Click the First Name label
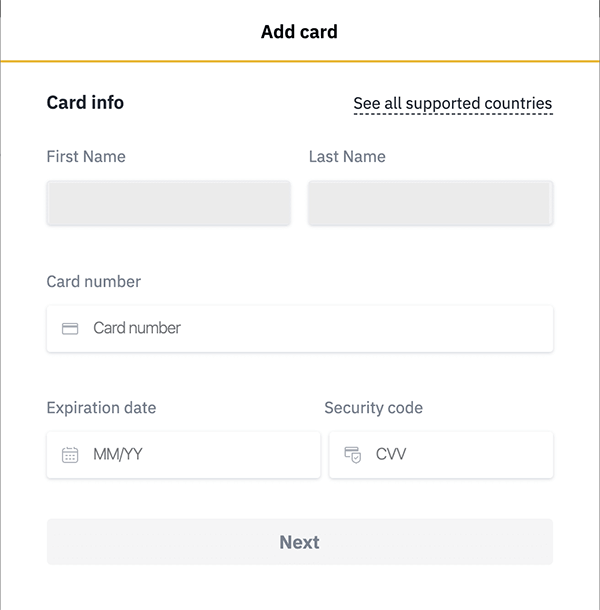This screenshot has height=610, width=600. click(86, 156)
